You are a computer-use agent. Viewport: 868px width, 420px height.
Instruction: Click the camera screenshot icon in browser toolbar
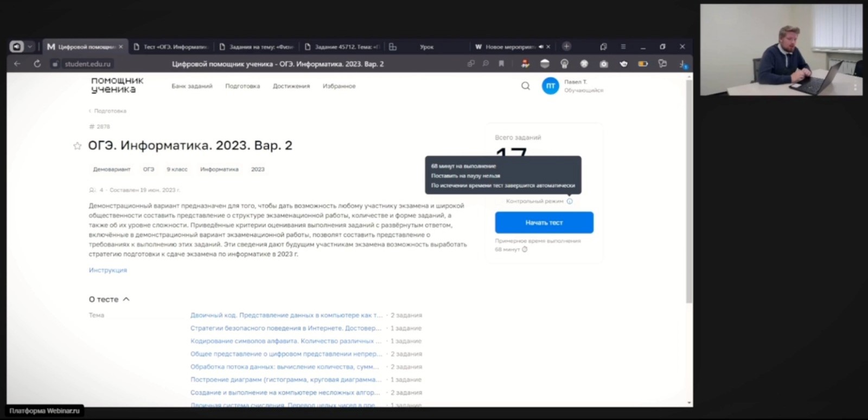click(604, 64)
